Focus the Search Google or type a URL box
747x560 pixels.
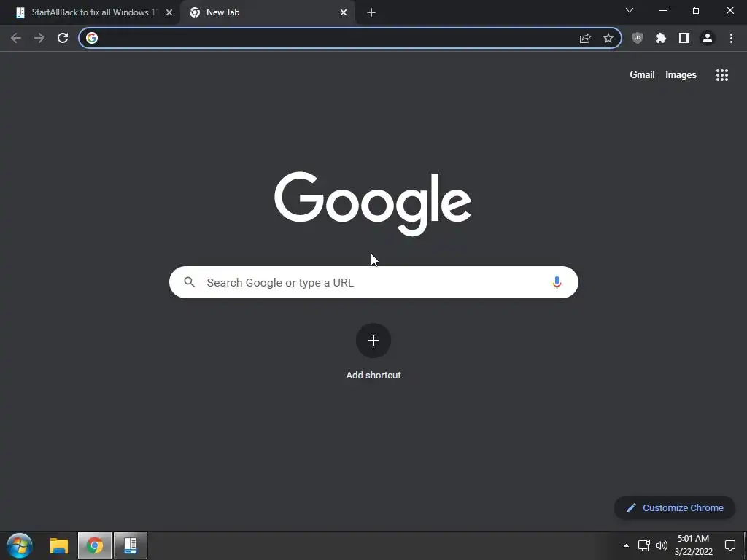coord(373,282)
